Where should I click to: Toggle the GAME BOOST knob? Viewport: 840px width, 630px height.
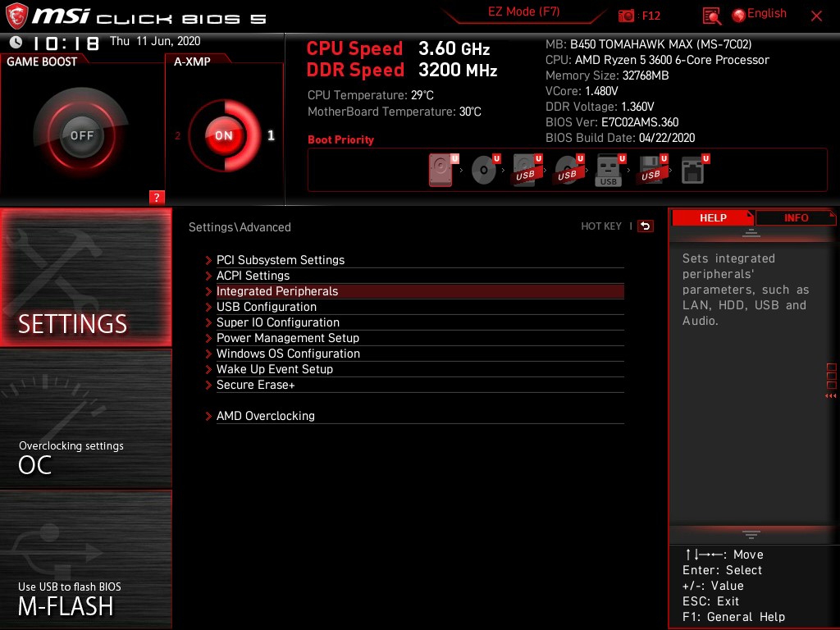click(x=81, y=135)
